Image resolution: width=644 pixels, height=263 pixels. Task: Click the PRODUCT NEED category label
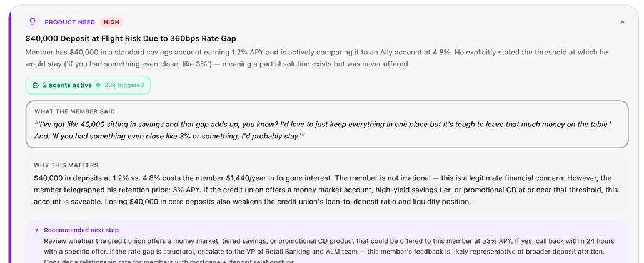[x=69, y=22]
